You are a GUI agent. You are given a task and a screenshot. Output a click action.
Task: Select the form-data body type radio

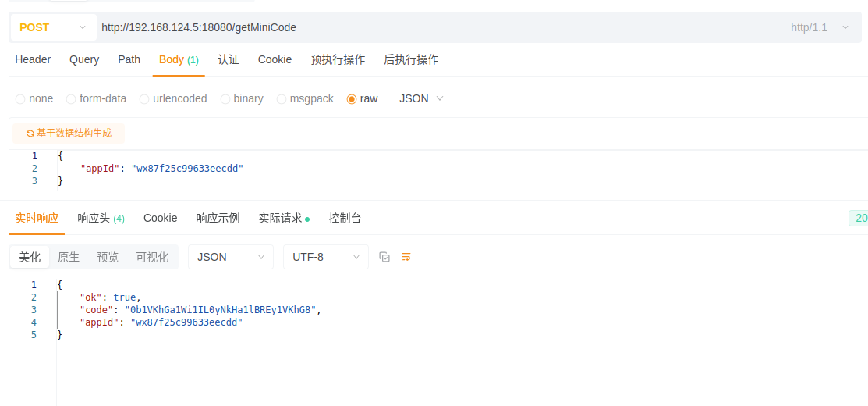(71, 99)
